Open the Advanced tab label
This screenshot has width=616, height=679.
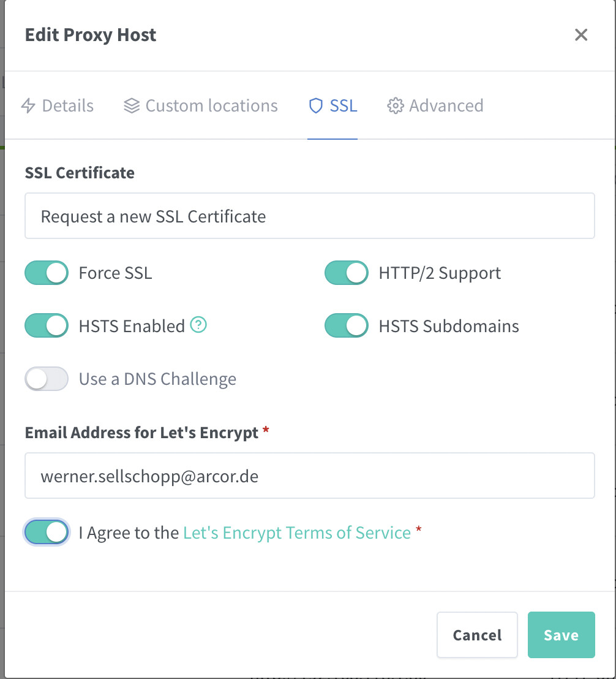coord(446,105)
